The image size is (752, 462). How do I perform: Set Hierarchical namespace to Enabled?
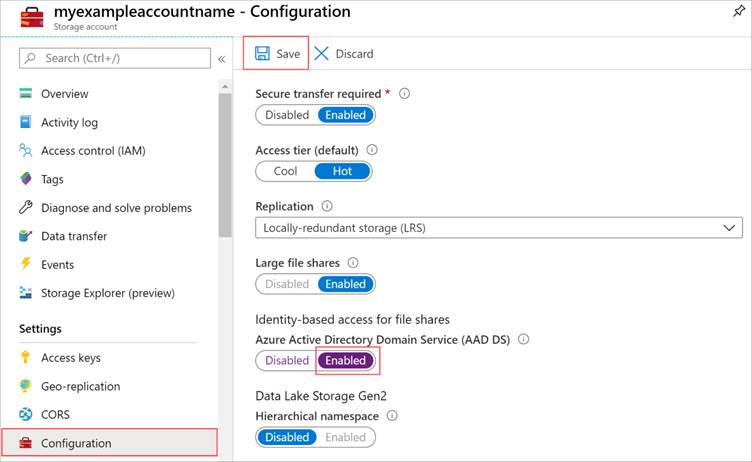[x=345, y=437]
